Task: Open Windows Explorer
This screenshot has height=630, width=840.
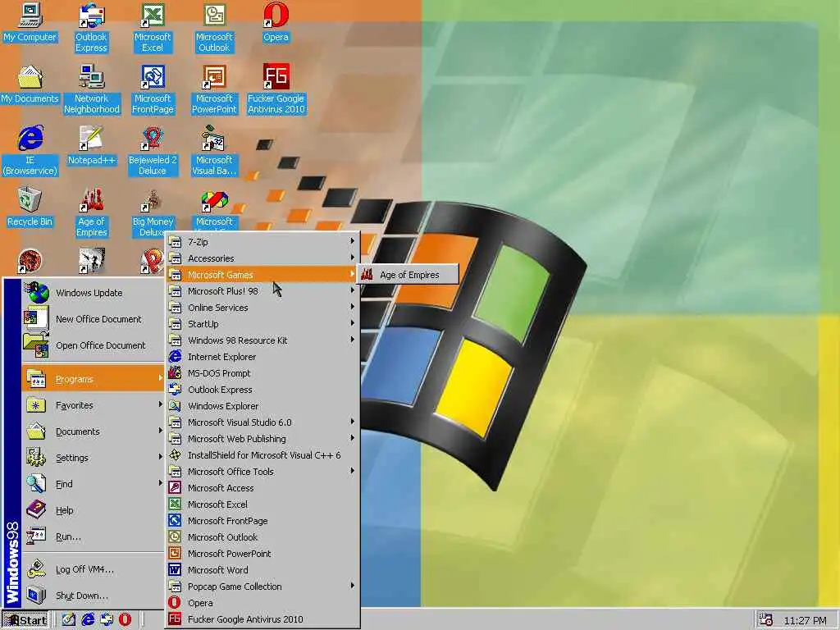Action: pyautogui.click(x=262, y=406)
